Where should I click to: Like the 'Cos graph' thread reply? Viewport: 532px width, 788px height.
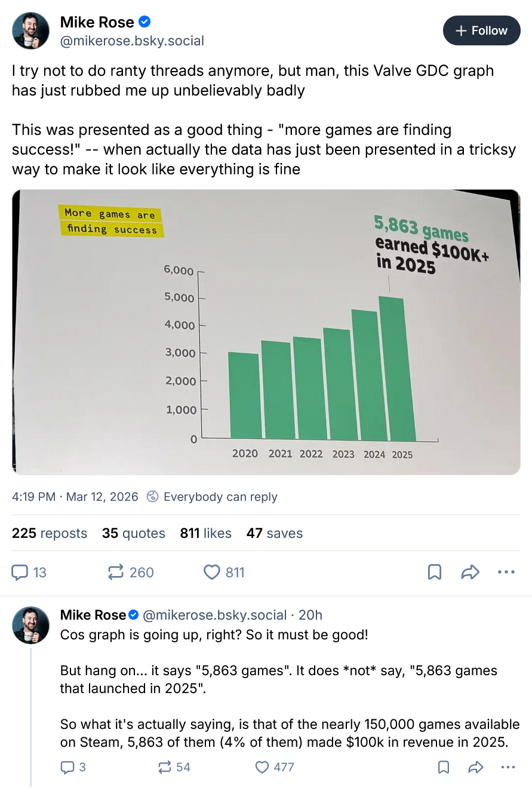tap(262, 767)
